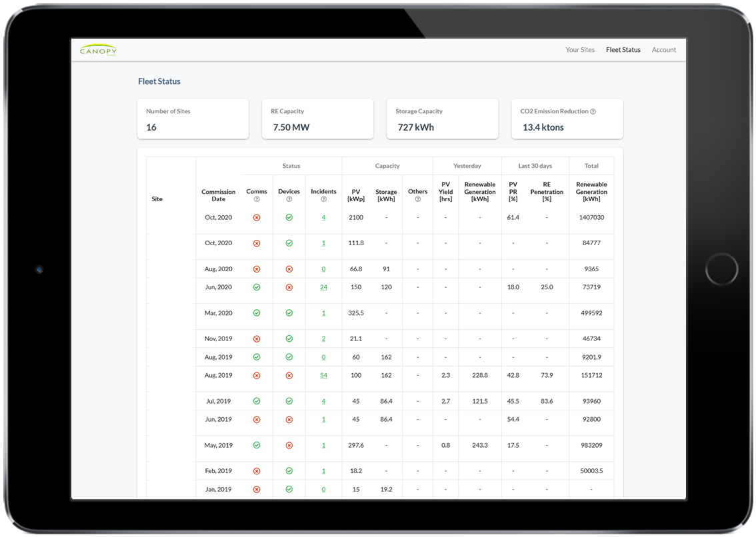Click red Devices status icon for May, 2019 row
This screenshot has width=756, height=537.
[289, 446]
